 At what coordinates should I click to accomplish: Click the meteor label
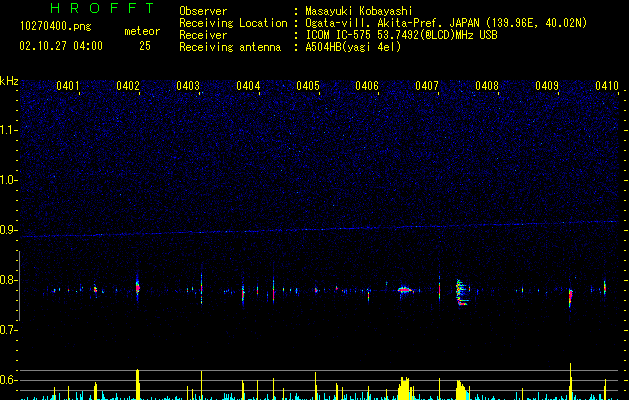click(142, 31)
